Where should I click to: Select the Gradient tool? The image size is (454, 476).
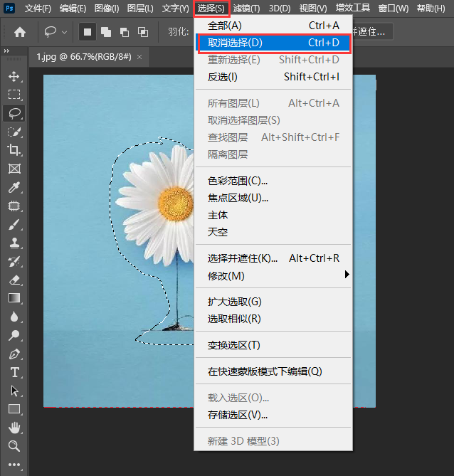point(14,298)
